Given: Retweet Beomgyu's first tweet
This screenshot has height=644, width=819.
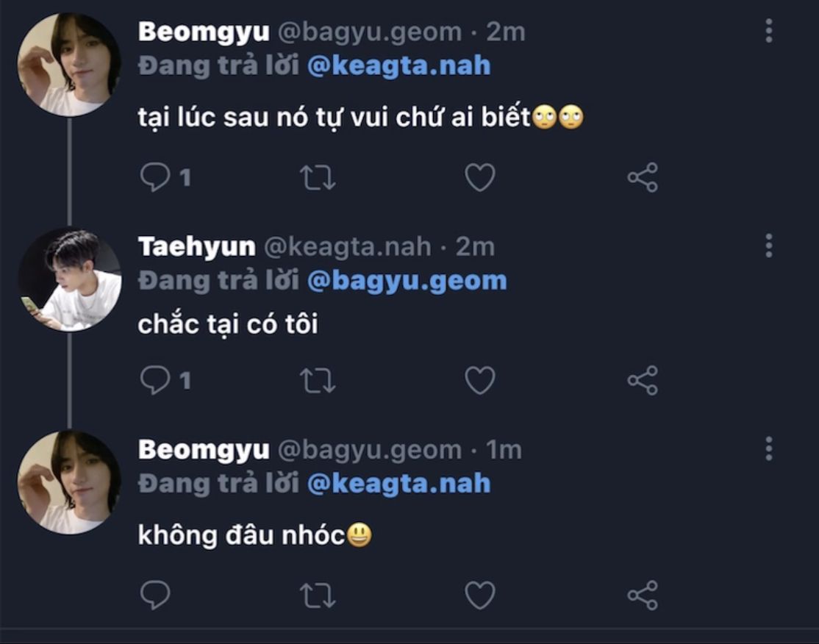Looking at the screenshot, I should click(x=318, y=178).
